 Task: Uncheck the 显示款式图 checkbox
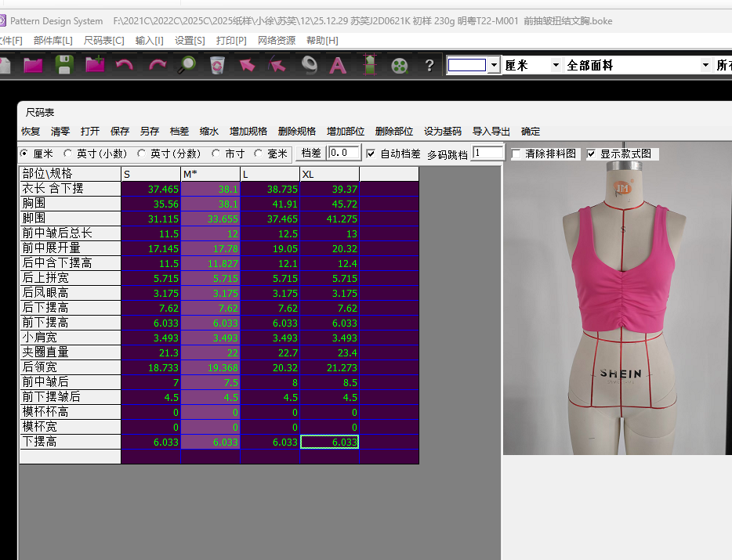click(x=591, y=154)
